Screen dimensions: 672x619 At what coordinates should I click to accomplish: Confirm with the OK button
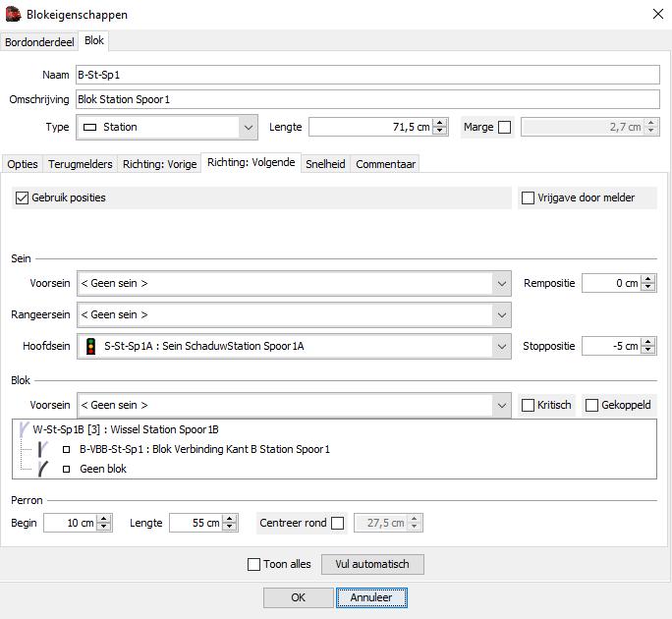[299, 597]
